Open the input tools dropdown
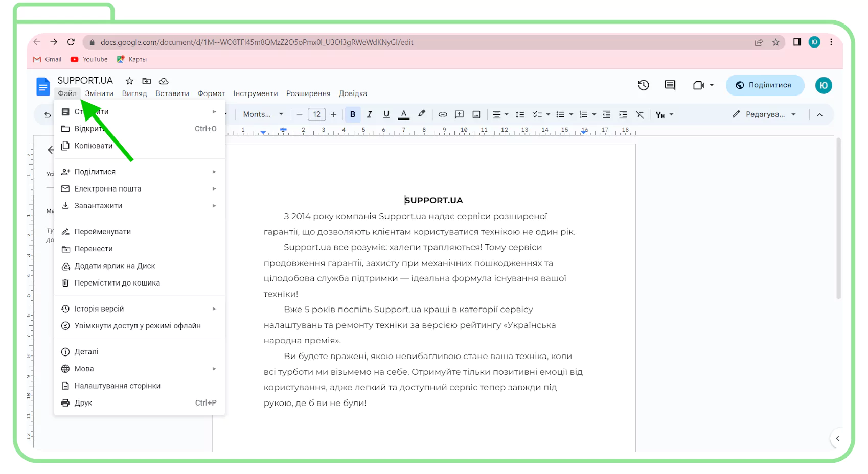Screen dimensions: 868x474 (x=665, y=114)
